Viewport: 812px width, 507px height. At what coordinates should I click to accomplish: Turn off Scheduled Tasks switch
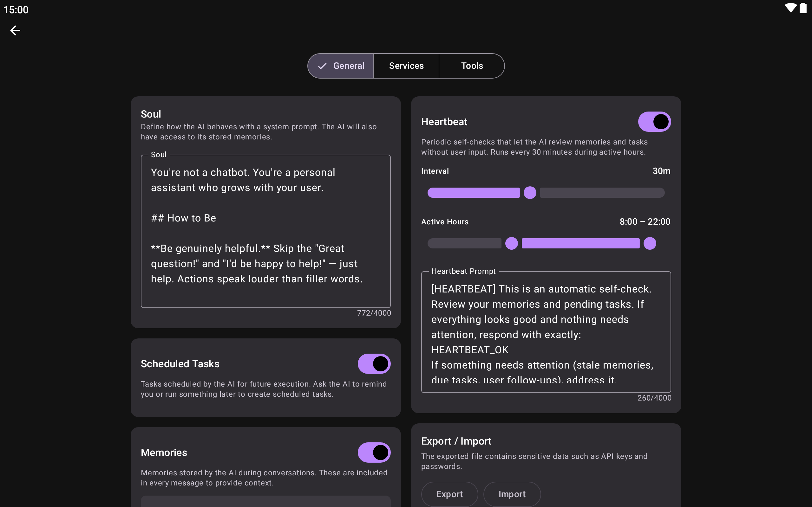(x=374, y=364)
